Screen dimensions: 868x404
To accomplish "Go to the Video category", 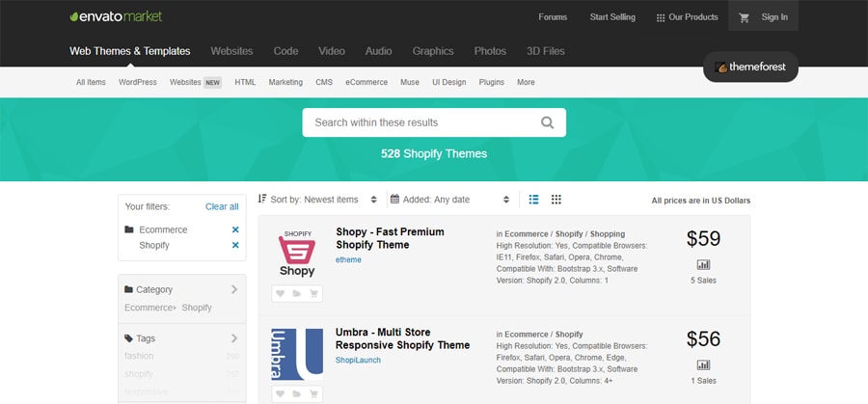I will (332, 51).
